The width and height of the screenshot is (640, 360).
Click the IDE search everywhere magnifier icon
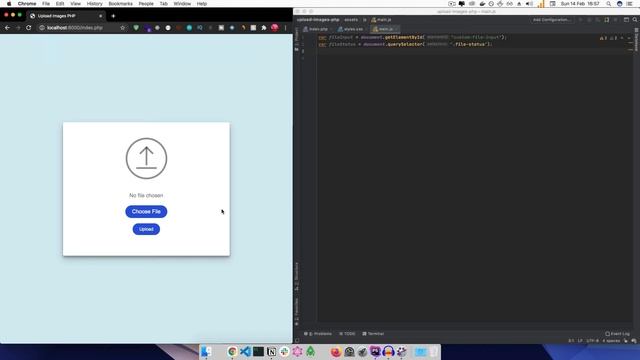click(635, 20)
